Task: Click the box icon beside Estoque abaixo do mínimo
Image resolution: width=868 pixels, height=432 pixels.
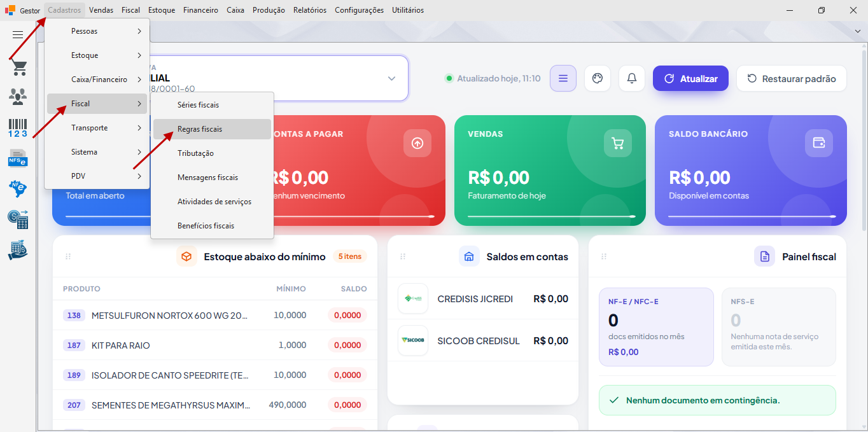Action: (x=186, y=256)
